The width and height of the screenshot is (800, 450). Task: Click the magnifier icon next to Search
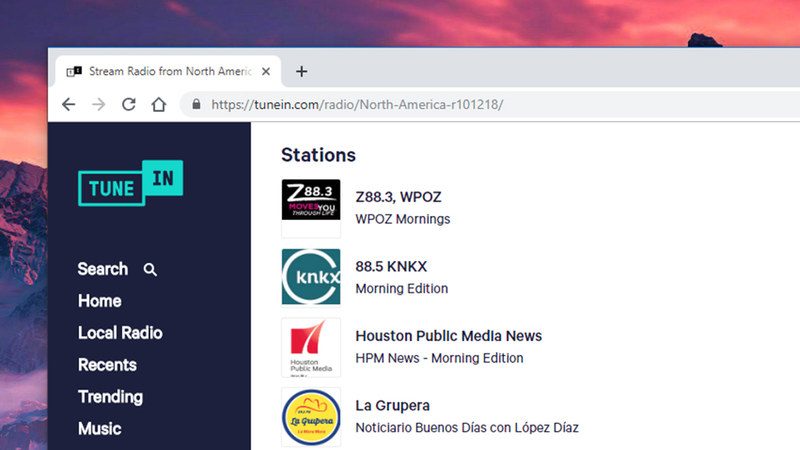click(x=150, y=269)
